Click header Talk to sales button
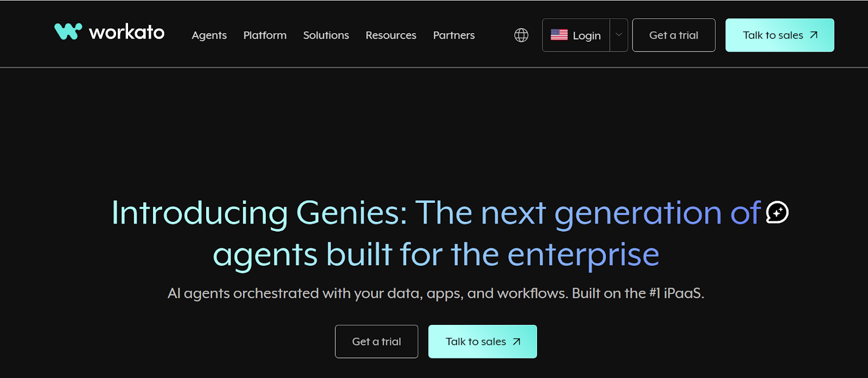This screenshot has width=868, height=378. (780, 35)
